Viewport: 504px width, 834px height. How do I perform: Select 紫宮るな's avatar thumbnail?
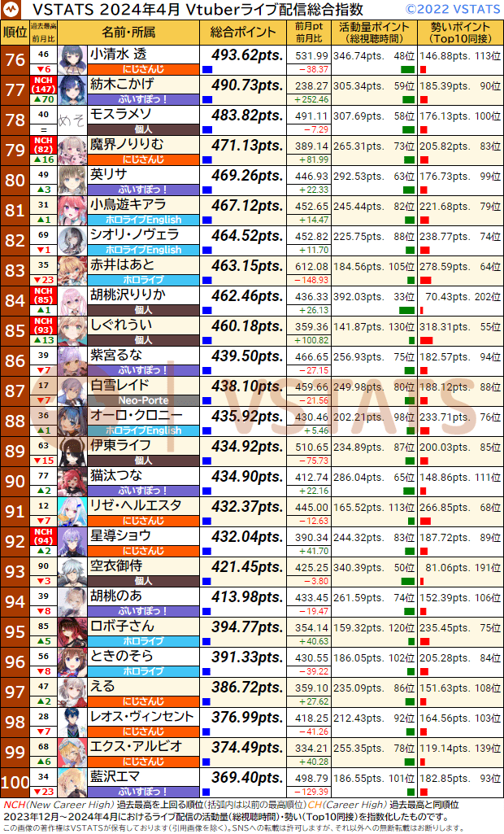point(72,361)
